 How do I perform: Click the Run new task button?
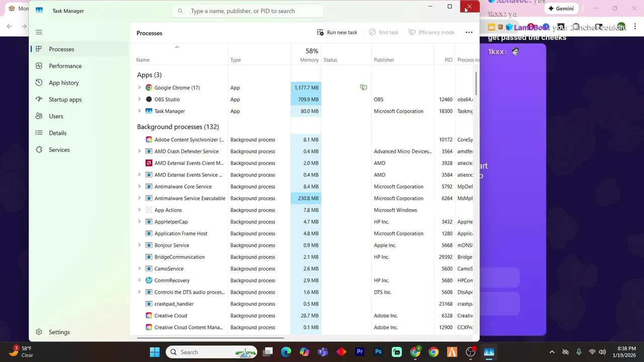[337, 32]
